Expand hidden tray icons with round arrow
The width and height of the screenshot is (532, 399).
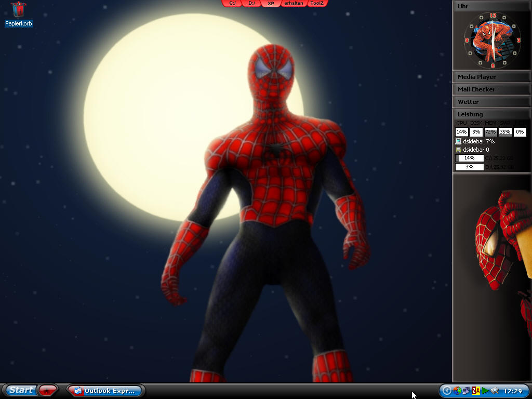pyautogui.click(x=447, y=391)
